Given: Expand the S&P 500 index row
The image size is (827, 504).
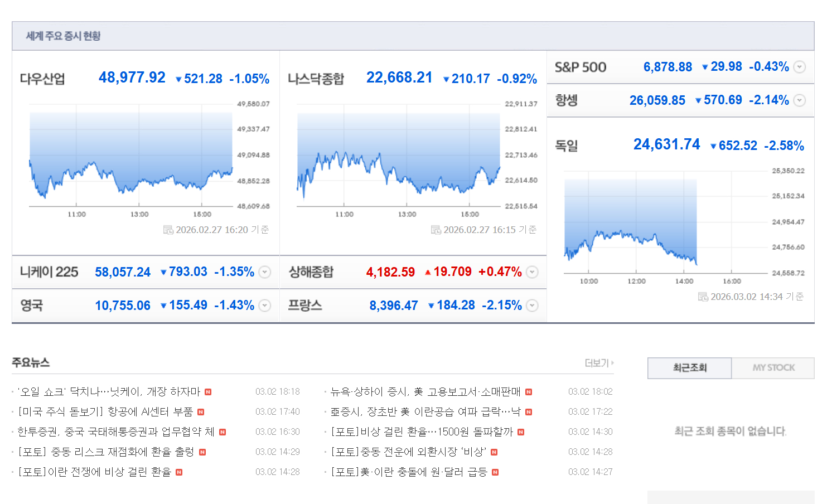Looking at the screenshot, I should pyautogui.click(x=800, y=67).
